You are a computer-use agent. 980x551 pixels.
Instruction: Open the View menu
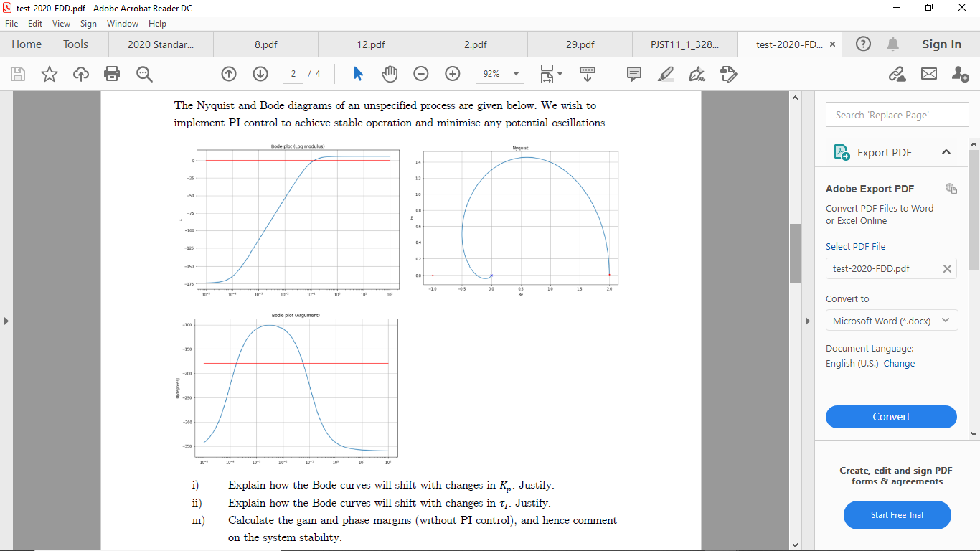pyautogui.click(x=61, y=23)
